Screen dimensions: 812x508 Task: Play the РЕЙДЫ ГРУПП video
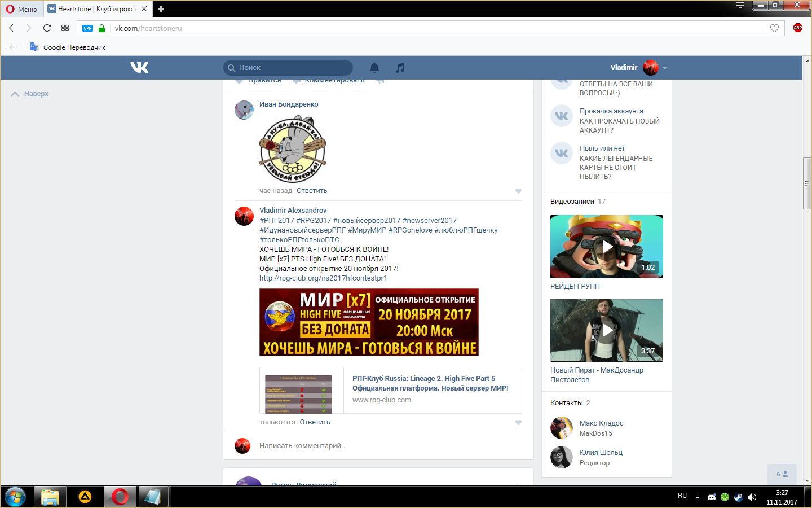pos(607,247)
